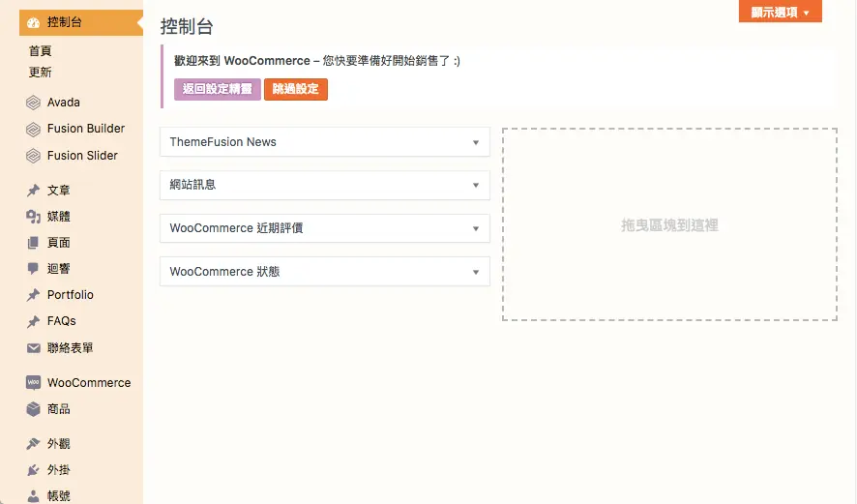This screenshot has width=857, height=504.
Task: Go to 文章 in the sidebar
Action: (58, 191)
